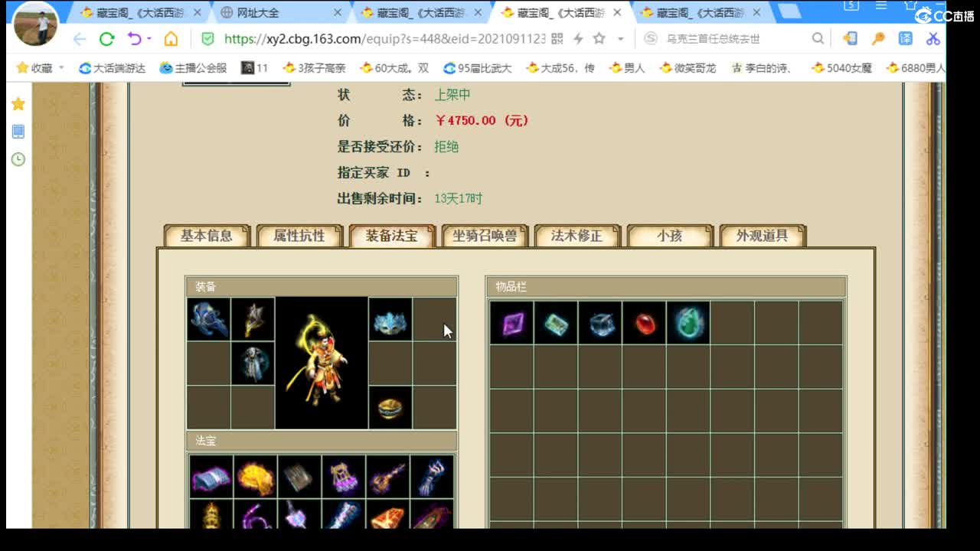
Task: Switch to the first 藏宝阁 browser tab
Action: 142,13
